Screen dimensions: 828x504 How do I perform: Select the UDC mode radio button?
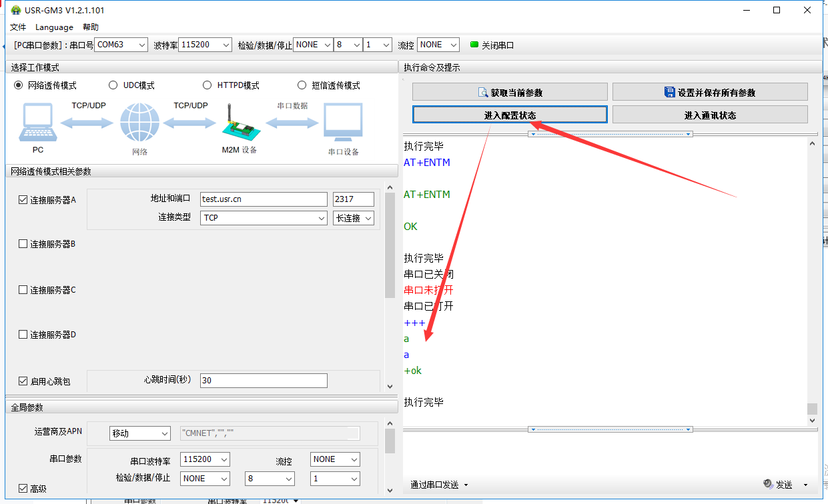tap(113, 85)
